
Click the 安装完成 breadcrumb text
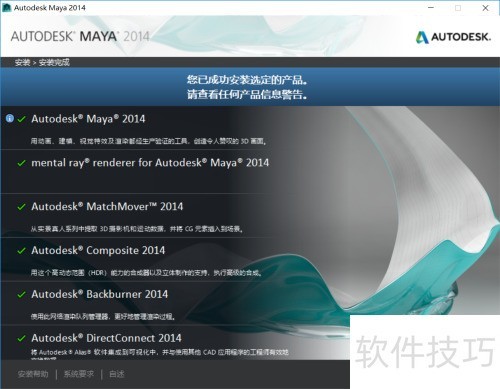pos(54,62)
